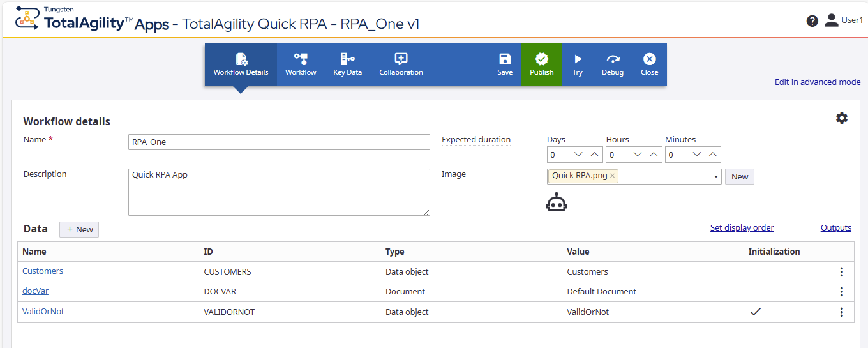Image resolution: width=868 pixels, height=348 pixels.
Task: Remove the Quick RPA.png image tag
Action: pyautogui.click(x=612, y=176)
